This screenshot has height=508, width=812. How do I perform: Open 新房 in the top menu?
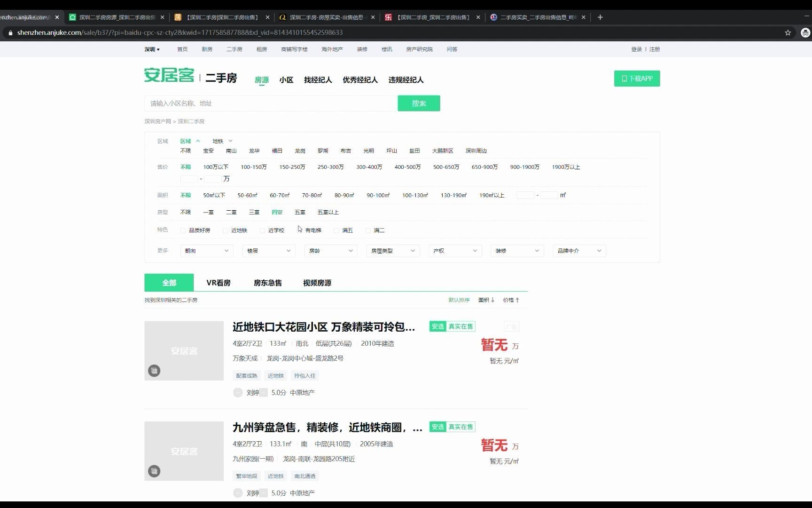(207, 49)
